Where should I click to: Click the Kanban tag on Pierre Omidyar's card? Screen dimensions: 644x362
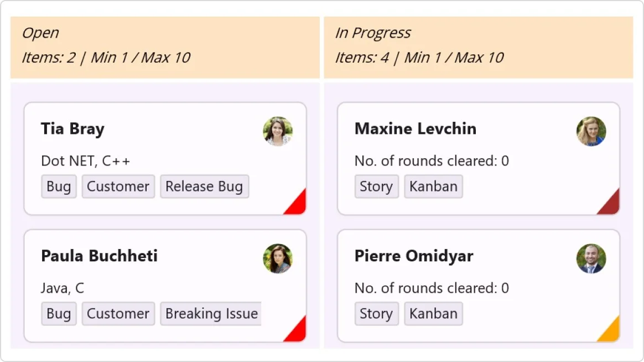433,314
